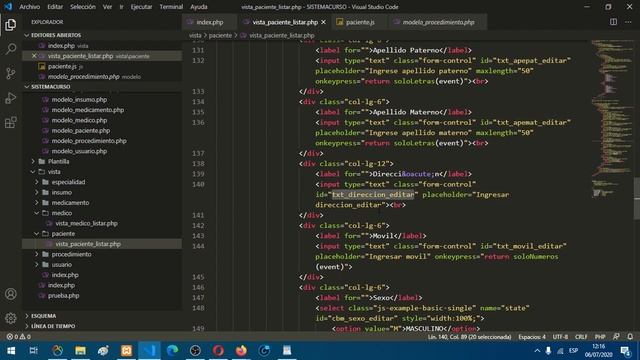Open Windows action center icon
The image size is (640, 360).
pos(625,351)
